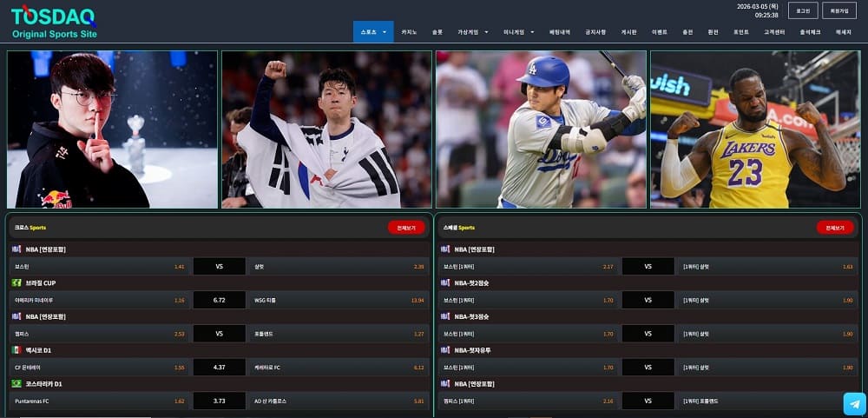
Task: Click the NBA icon beside NBA-첫2점슛
Action: pos(445,282)
